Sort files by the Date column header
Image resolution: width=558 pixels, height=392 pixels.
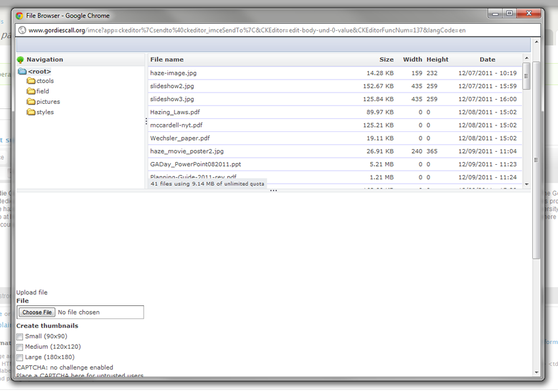click(487, 60)
